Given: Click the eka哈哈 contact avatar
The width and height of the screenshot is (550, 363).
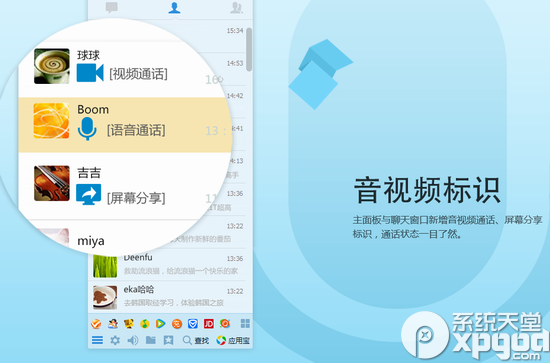Looking at the screenshot, I should click(x=105, y=297).
